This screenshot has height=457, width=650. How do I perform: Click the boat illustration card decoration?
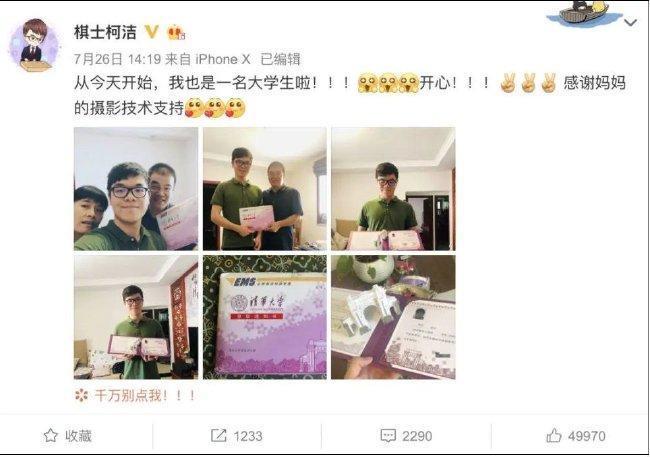584,13
